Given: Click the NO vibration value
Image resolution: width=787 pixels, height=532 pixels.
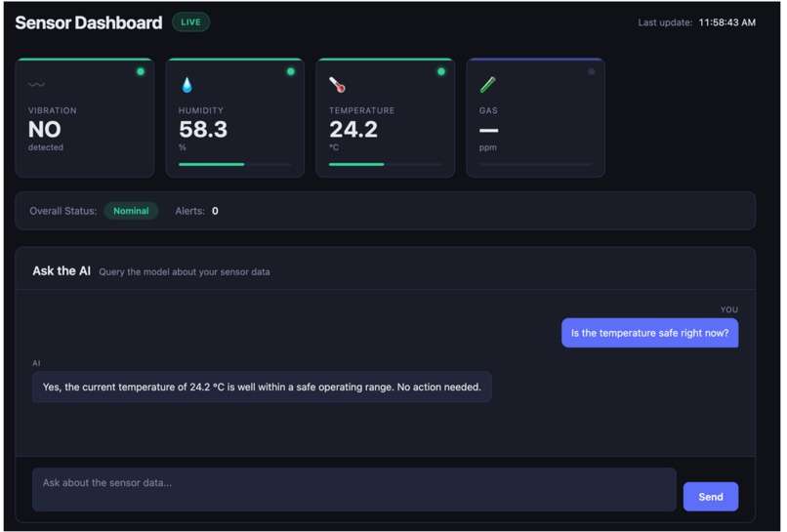Looking at the screenshot, I should pos(45,130).
